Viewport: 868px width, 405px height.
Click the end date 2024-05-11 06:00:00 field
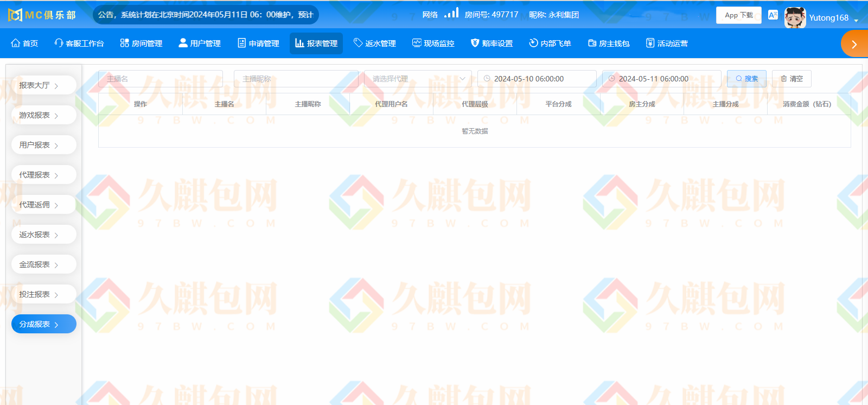point(662,79)
